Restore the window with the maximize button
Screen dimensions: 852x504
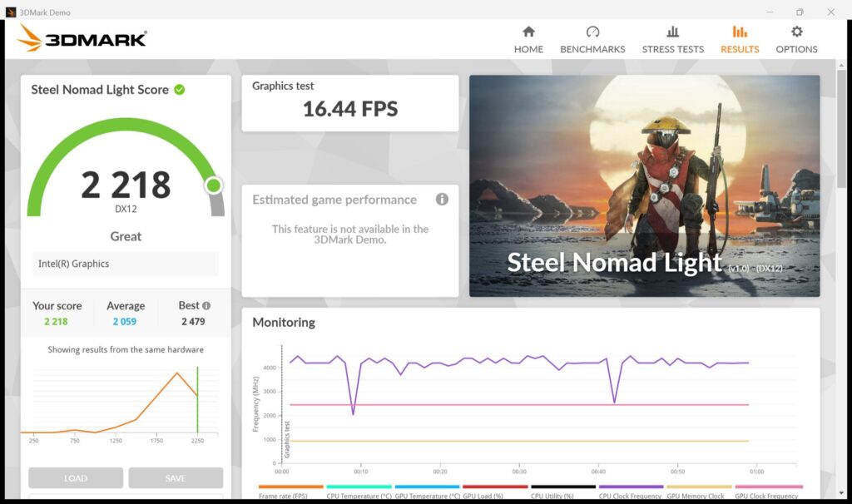click(x=800, y=12)
